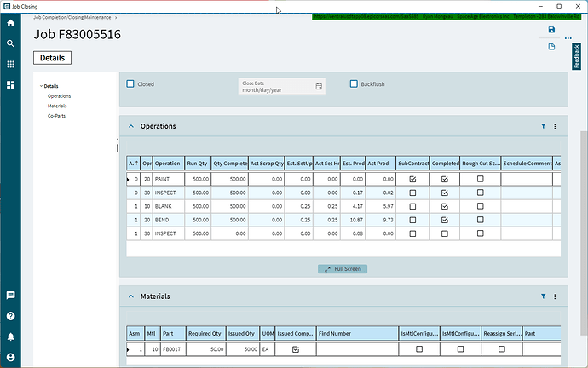Collapse the Operations panel
This screenshot has height=368, width=588.
point(131,126)
